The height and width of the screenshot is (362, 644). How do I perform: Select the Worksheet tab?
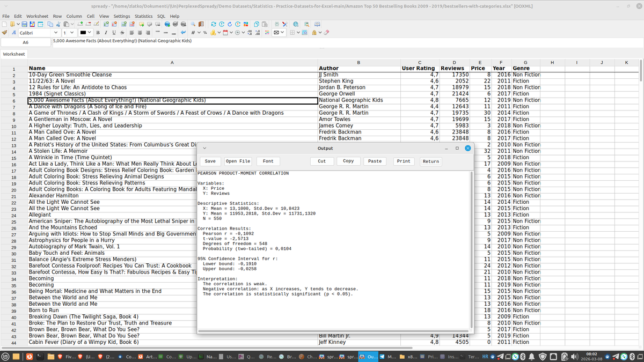[13, 54]
